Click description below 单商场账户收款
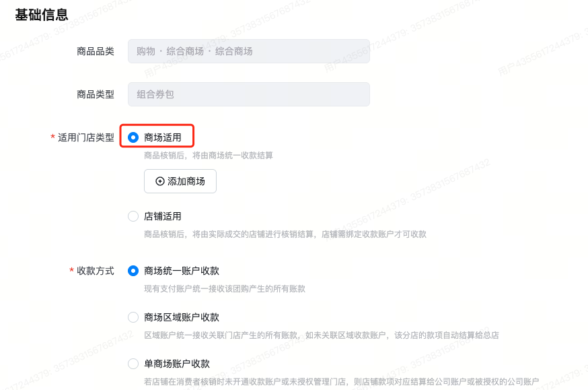 click(342, 382)
